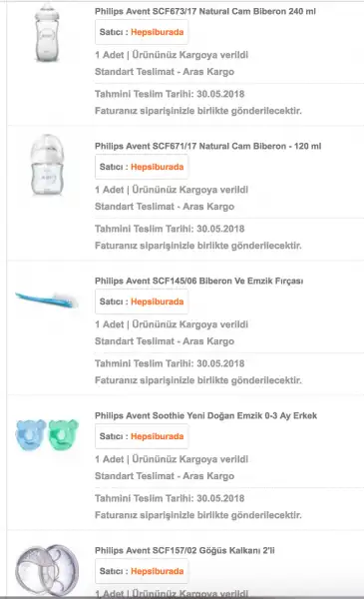Viewport: 364px width, 599px height.
Task: Open the 120 ml glass bottle thumbnail
Action: tap(47, 165)
